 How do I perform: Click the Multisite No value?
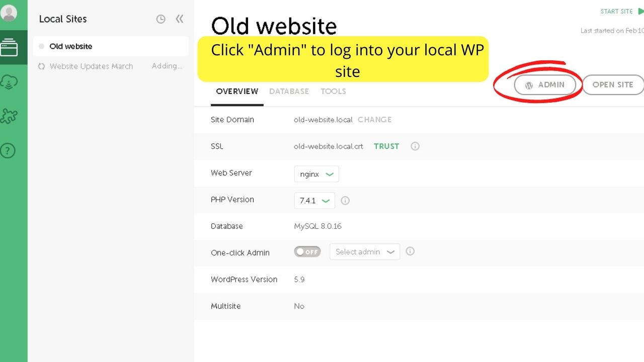pos(299,306)
